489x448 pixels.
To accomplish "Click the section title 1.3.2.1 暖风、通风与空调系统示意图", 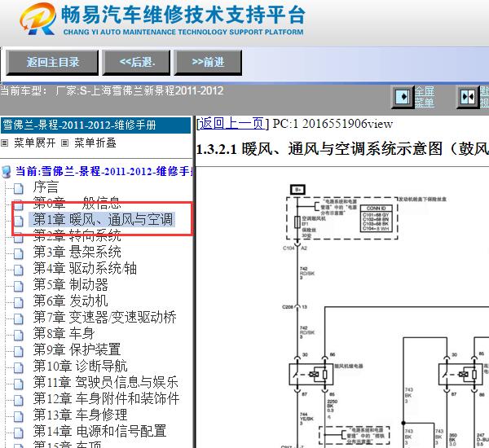I will tap(342, 149).
